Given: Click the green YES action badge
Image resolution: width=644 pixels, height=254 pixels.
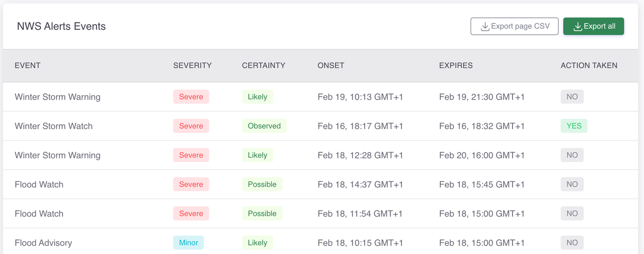Looking at the screenshot, I should pyautogui.click(x=574, y=126).
